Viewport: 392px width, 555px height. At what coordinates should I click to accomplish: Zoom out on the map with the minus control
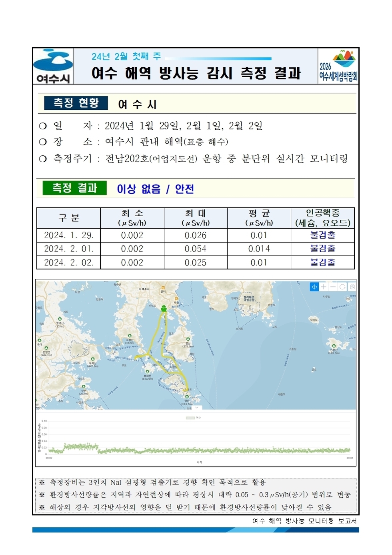click(x=333, y=287)
